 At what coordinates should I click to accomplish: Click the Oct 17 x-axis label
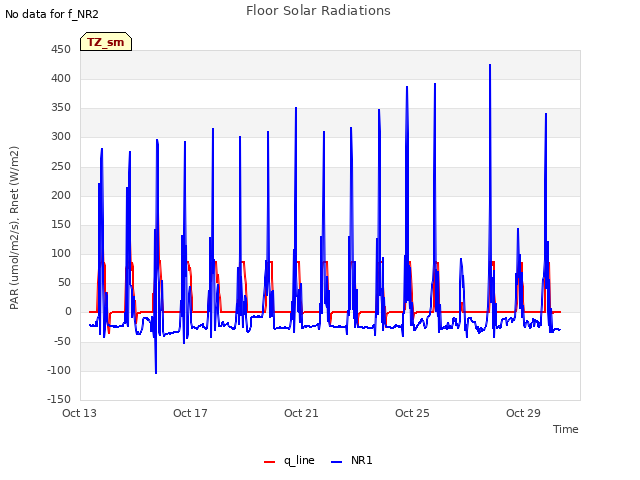pyautogui.click(x=190, y=413)
